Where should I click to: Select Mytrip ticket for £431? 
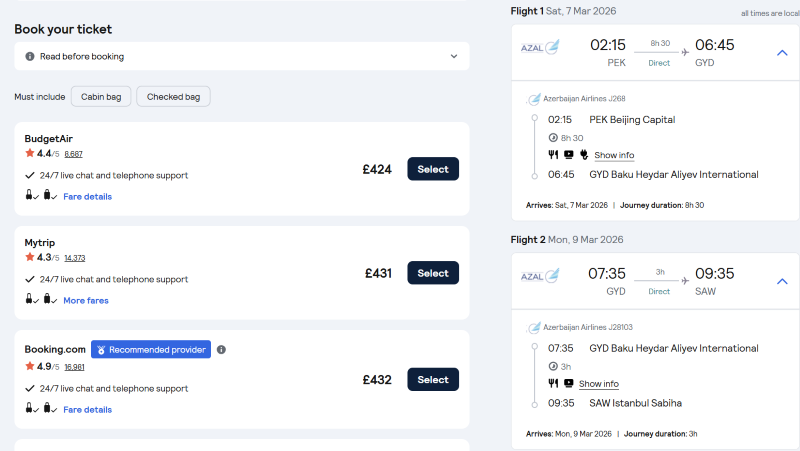[x=433, y=273]
